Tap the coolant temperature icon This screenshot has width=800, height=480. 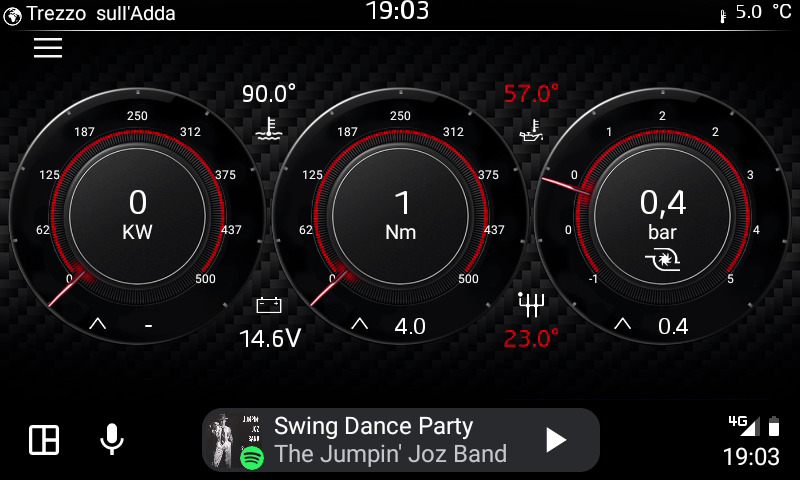pyautogui.click(x=268, y=129)
